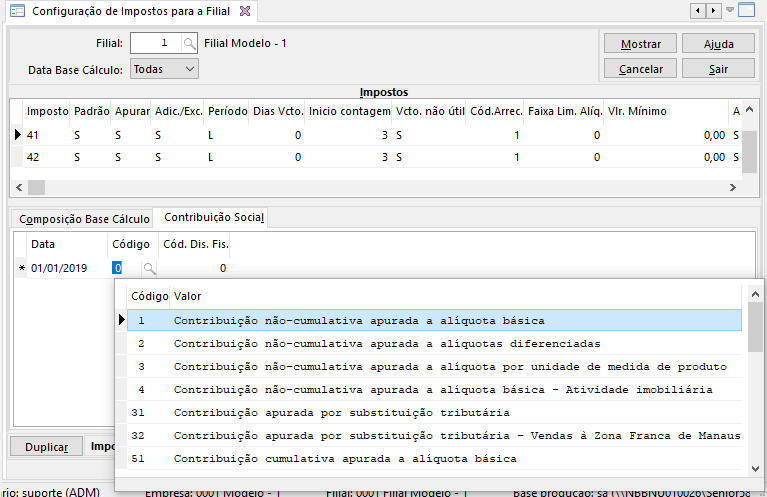Open the Data Base Cálculo dropdown

pos(164,69)
